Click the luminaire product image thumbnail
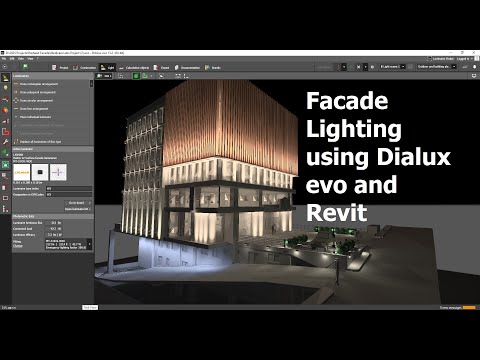This screenshot has height=360, width=480. [x=40, y=172]
